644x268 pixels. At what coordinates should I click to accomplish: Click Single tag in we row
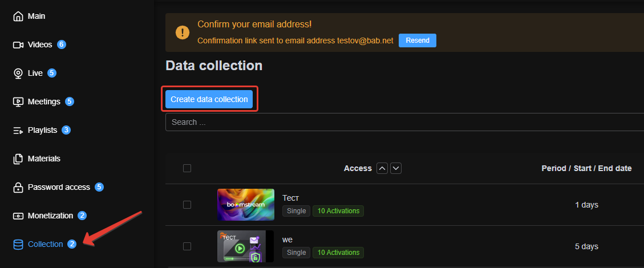296,253
